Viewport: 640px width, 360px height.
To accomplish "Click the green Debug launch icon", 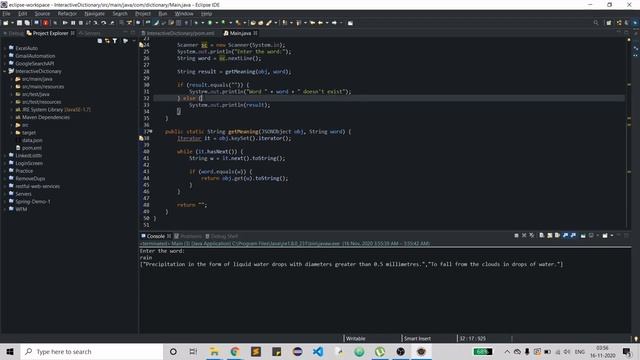I will (196, 23).
